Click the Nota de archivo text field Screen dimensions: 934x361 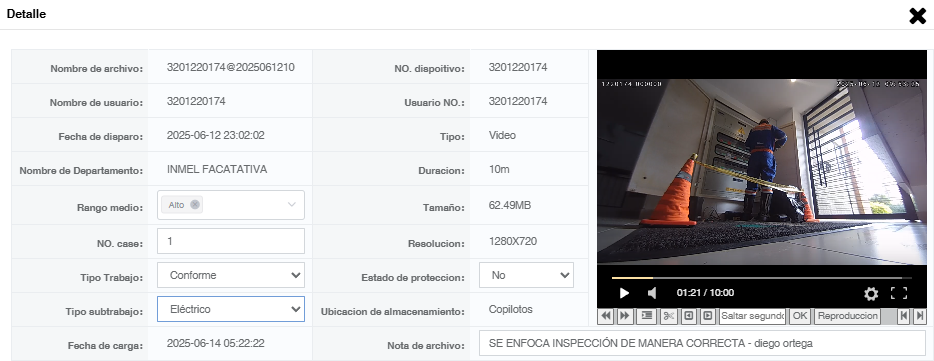702,343
